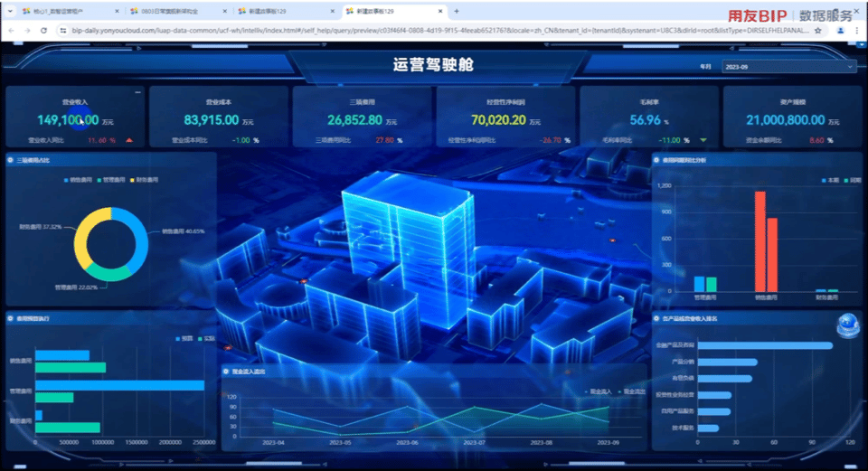Click the assistant robot icon in ranking panel
This screenshot has width=868, height=471.
[x=847, y=325]
